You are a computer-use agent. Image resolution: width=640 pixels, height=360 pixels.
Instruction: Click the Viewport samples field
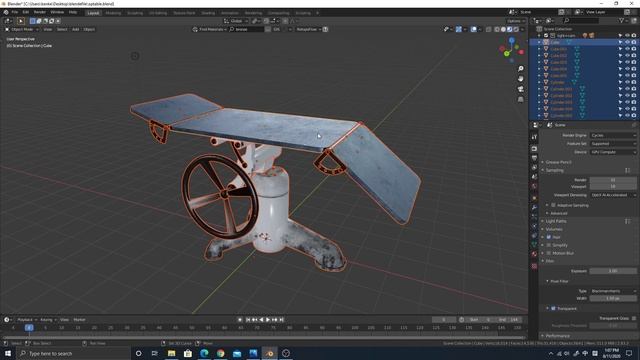click(x=613, y=186)
